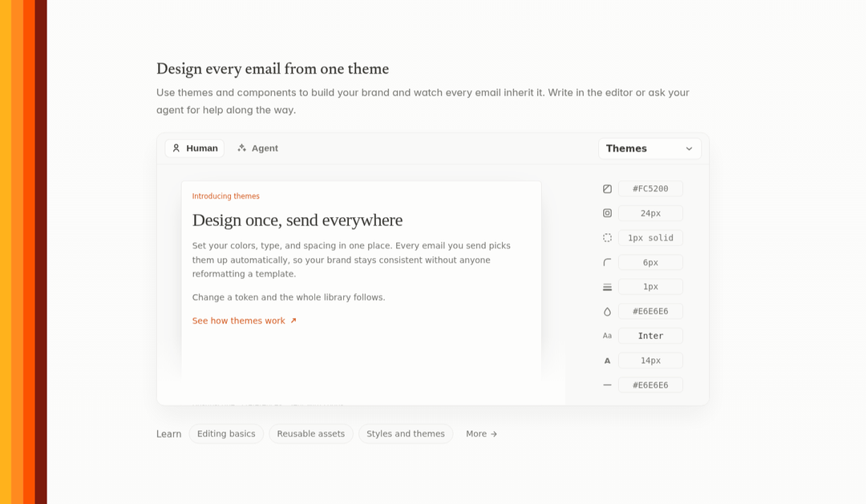
Task: Click the arrow icon after See how themes work
Action: [x=293, y=321]
